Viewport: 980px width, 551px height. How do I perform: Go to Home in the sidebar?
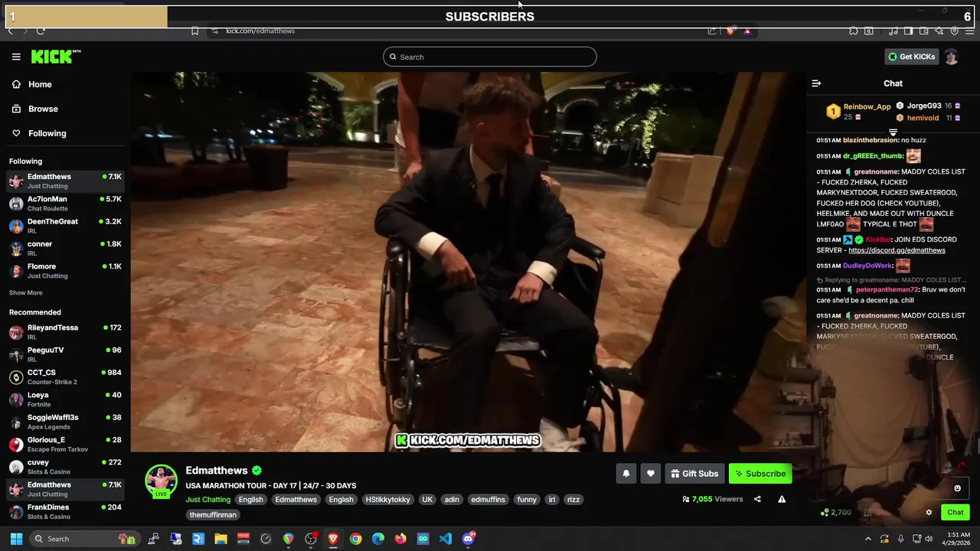(64, 84)
